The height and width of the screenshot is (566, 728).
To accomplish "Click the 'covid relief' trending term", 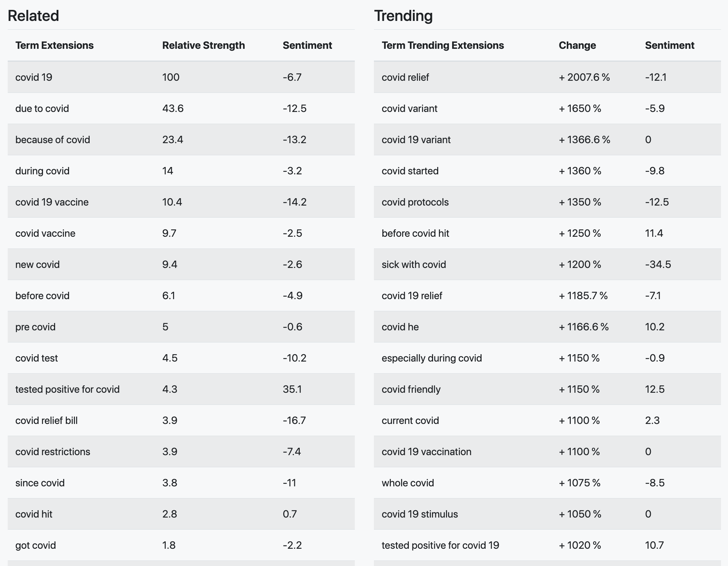I will 405,77.
